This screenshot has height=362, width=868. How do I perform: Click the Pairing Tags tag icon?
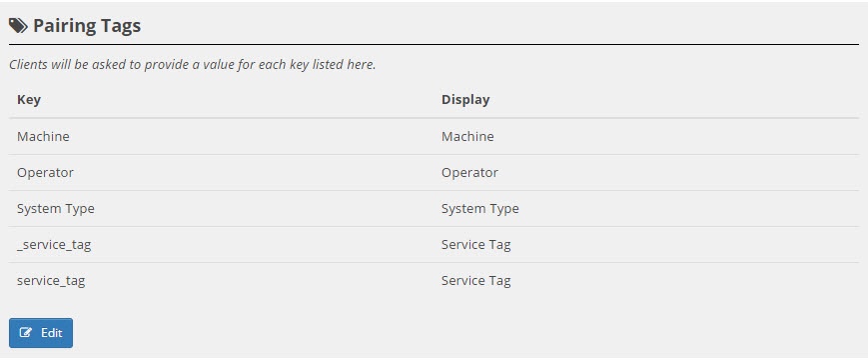pyautogui.click(x=18, y=26)
